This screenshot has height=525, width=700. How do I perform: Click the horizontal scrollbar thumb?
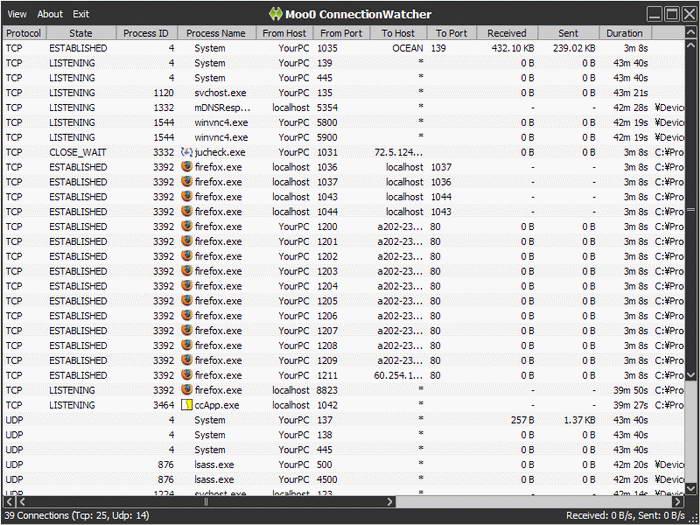(x=206, y=502)
